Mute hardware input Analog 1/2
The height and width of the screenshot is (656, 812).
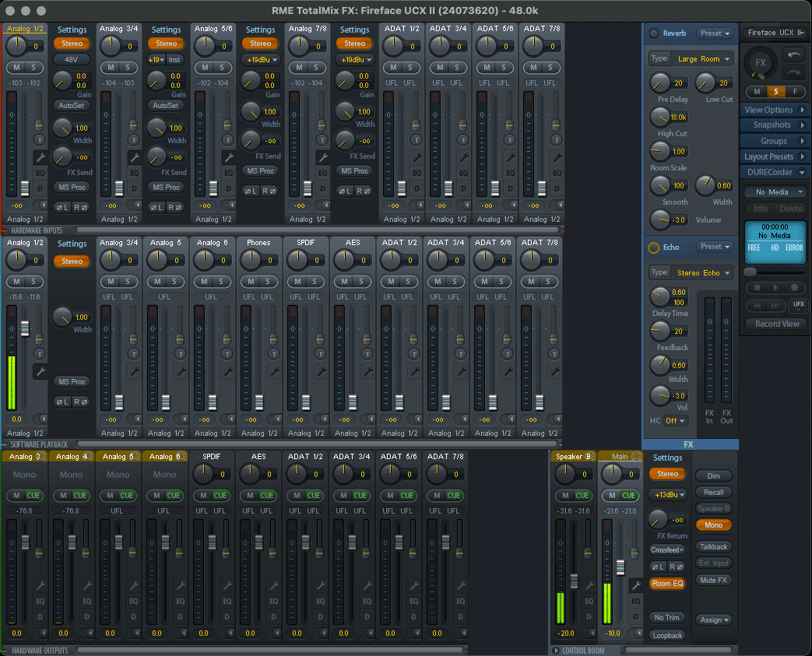click(x=17, y=67)
